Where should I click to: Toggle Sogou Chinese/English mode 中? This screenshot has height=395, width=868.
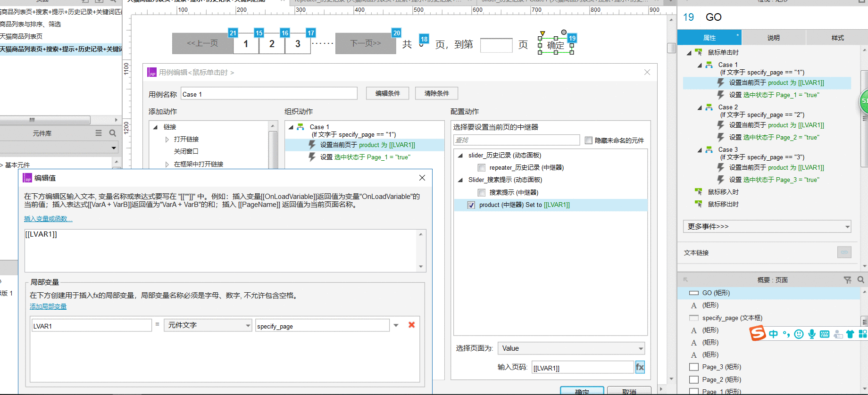tap(773, 334)
